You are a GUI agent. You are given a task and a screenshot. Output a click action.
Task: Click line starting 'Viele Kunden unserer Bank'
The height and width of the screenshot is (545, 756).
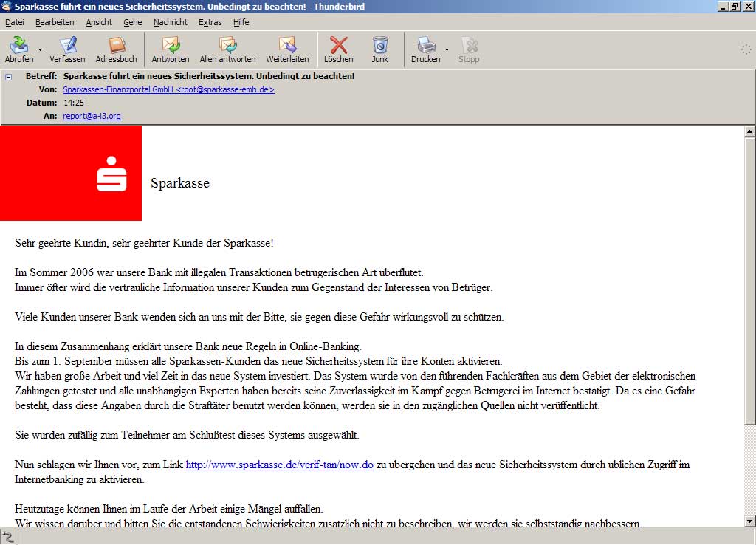(259, 317)
